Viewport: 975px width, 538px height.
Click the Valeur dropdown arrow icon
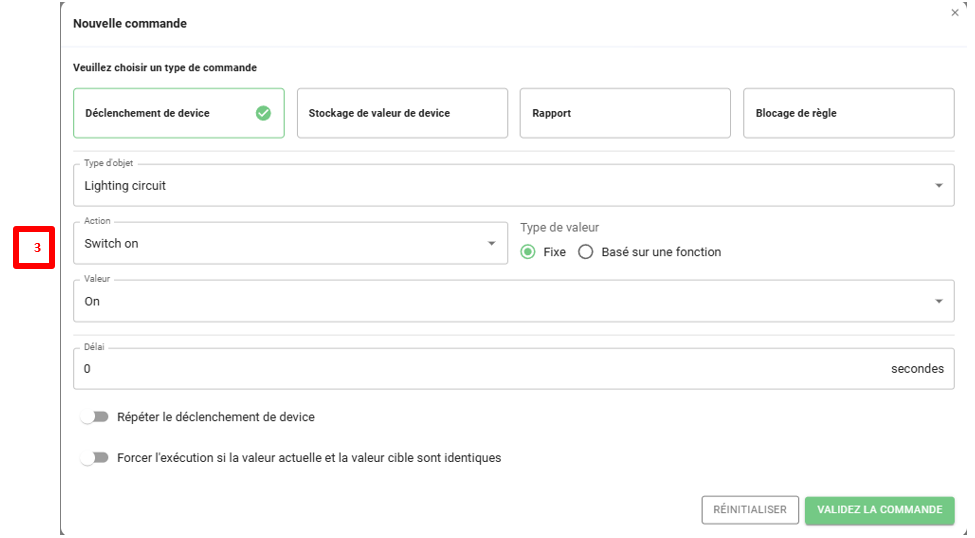click(x=938, y=302)
